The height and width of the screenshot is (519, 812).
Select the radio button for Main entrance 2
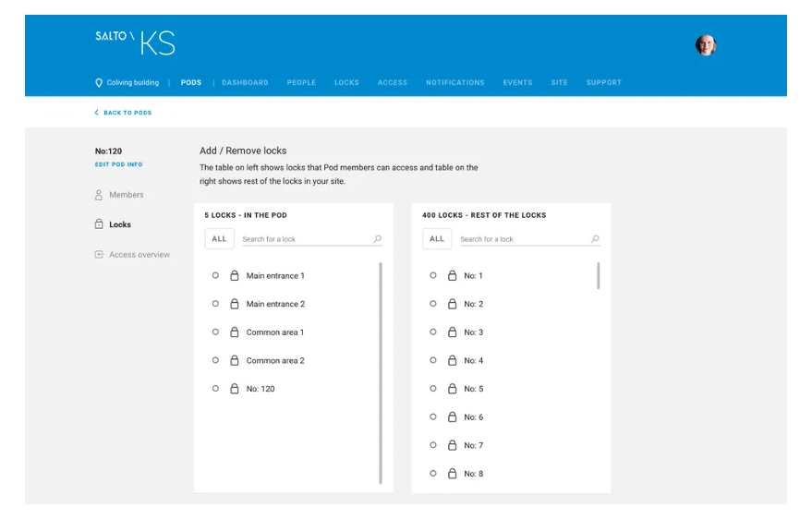pyautogui.click(x=215, y=304)
